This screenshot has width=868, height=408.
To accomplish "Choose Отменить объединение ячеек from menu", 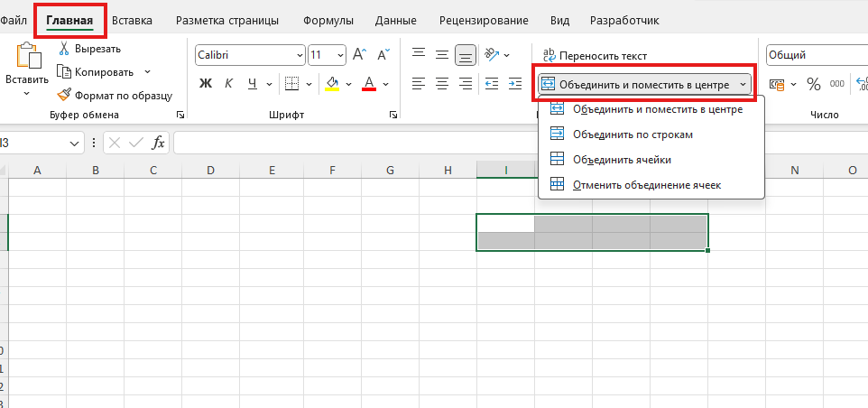I will point(646,184).
